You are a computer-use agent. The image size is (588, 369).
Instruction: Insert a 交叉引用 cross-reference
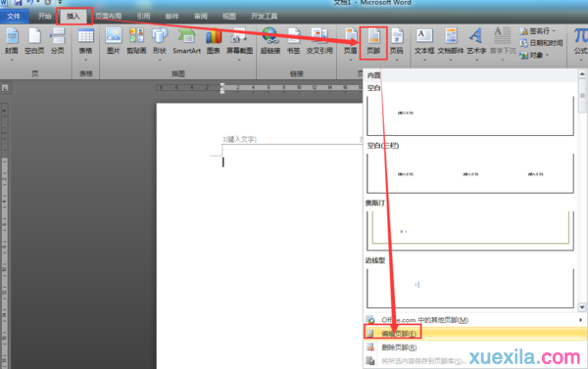click(x=319, y=40)
